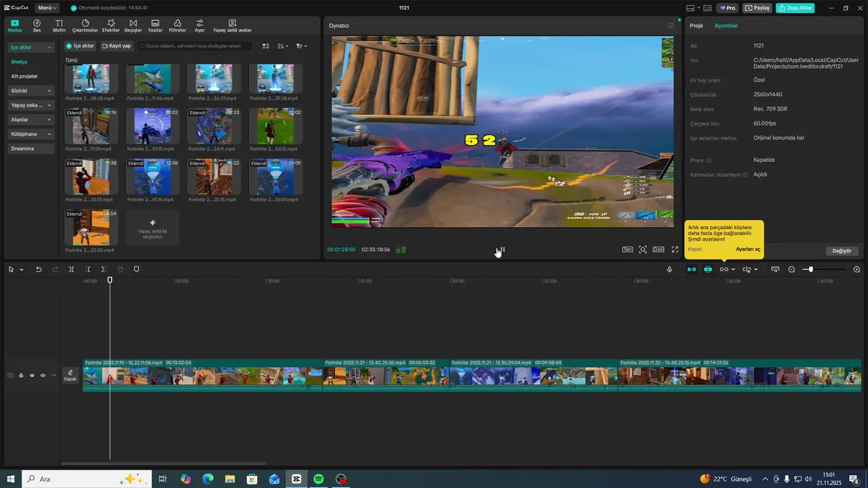Toggle the track collapse box icon
This screenshot has height=488, width=868.
(10, 375)
